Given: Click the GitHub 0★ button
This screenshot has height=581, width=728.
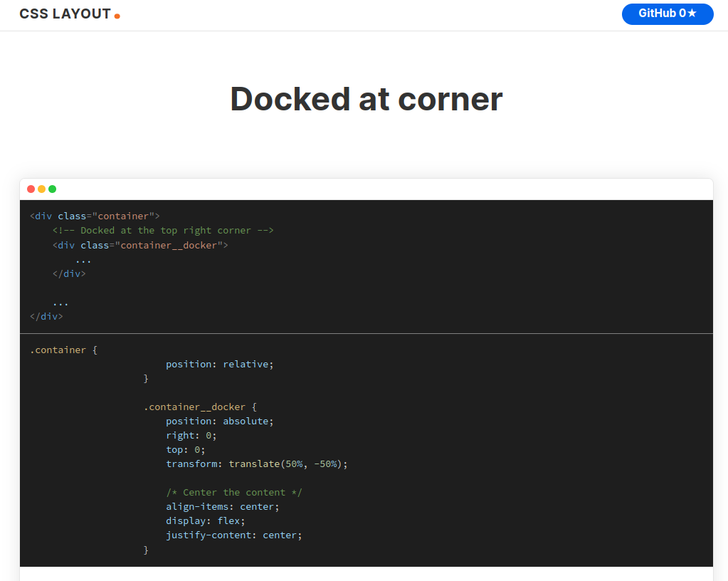Looking at the screenshot, I should click(x=668, y=14).
